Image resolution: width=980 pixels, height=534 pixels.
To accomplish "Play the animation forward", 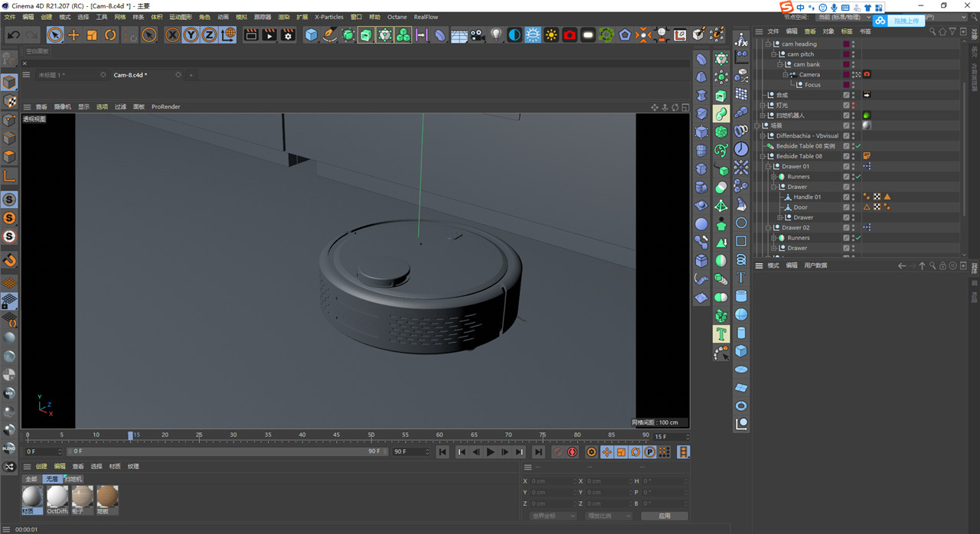I will [x=491, y=452].
